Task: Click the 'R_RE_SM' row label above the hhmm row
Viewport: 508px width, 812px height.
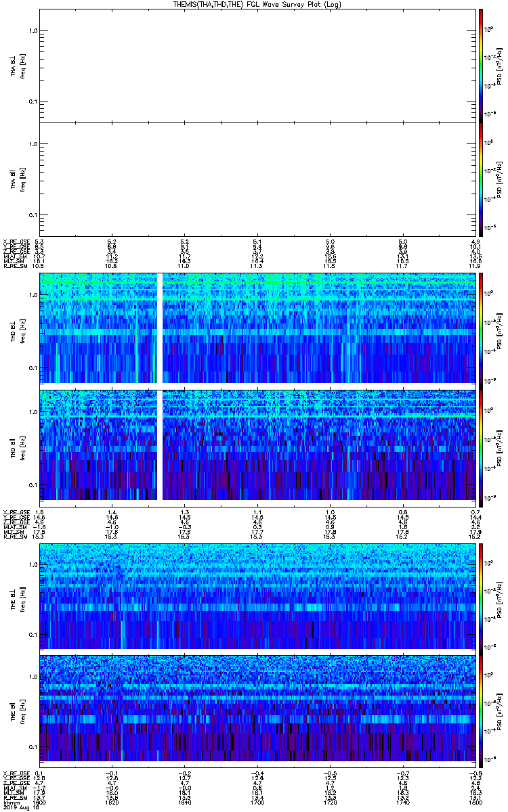Action: pos(14,798)
